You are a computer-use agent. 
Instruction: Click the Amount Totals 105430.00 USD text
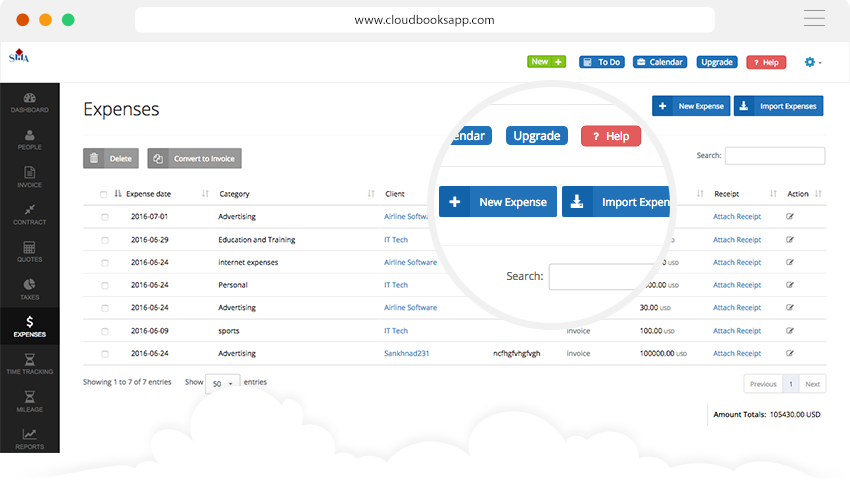click(767, 414)
